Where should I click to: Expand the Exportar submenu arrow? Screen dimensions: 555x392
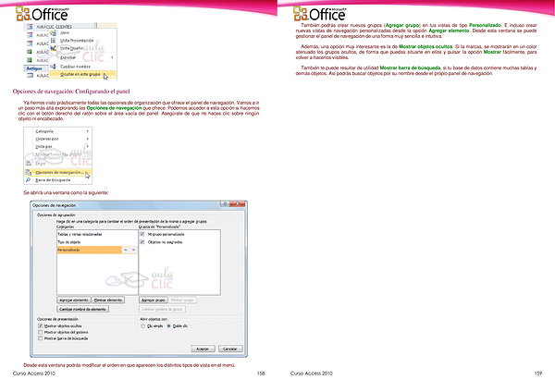pyautogui.click(x=113, y=58)
